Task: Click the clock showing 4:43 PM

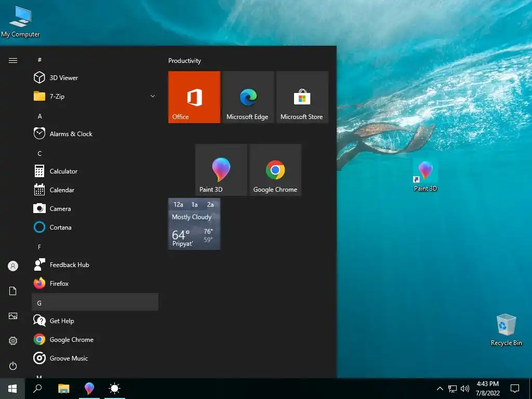Action: pos(487,389)
